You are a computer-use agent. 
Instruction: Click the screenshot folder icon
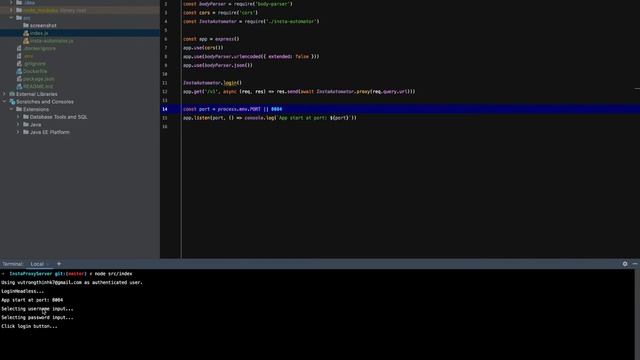click(x=26, y=25)
